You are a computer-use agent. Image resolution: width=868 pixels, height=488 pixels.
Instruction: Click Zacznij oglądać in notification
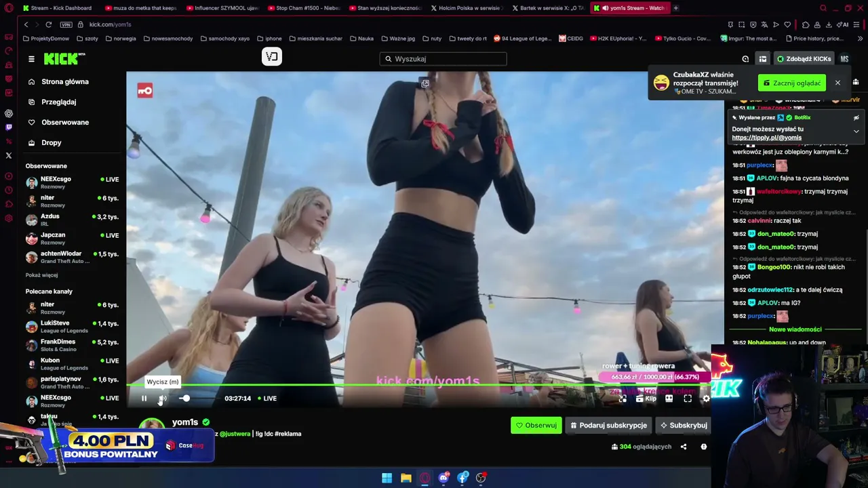pos(792,83)
